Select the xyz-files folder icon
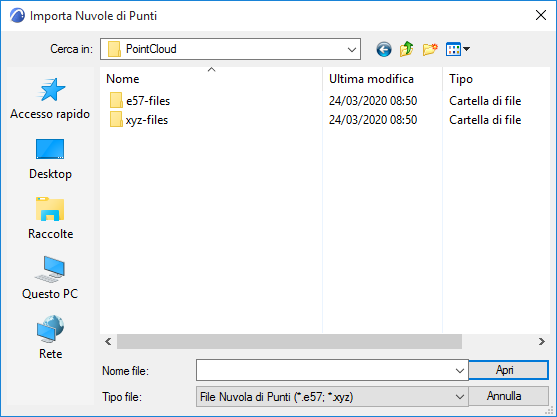Image resolution: width=557 pixels, height=417 pixels. (x=116, y=120)
